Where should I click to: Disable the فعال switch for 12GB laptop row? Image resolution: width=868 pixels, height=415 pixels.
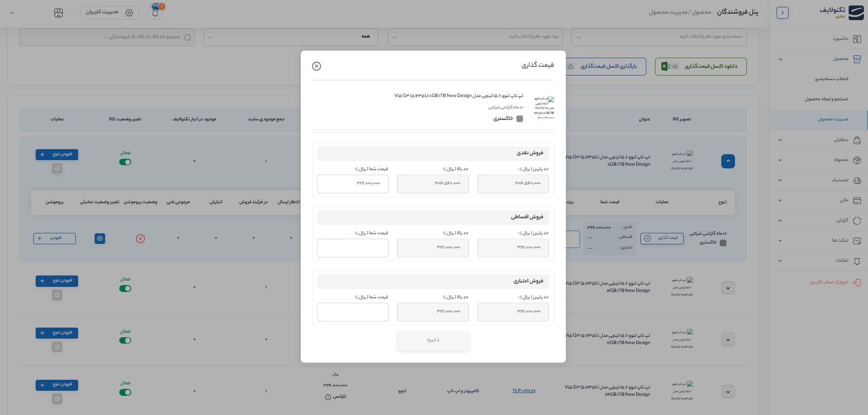125,289
